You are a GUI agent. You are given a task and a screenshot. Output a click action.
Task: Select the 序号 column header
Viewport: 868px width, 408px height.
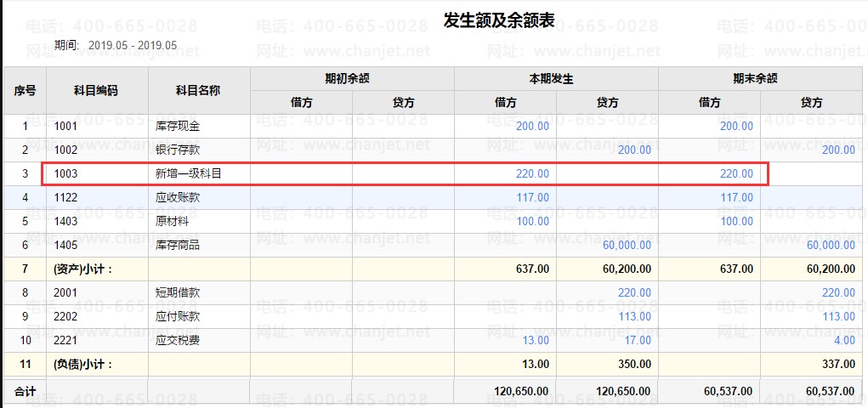click(x=25, y=90)
